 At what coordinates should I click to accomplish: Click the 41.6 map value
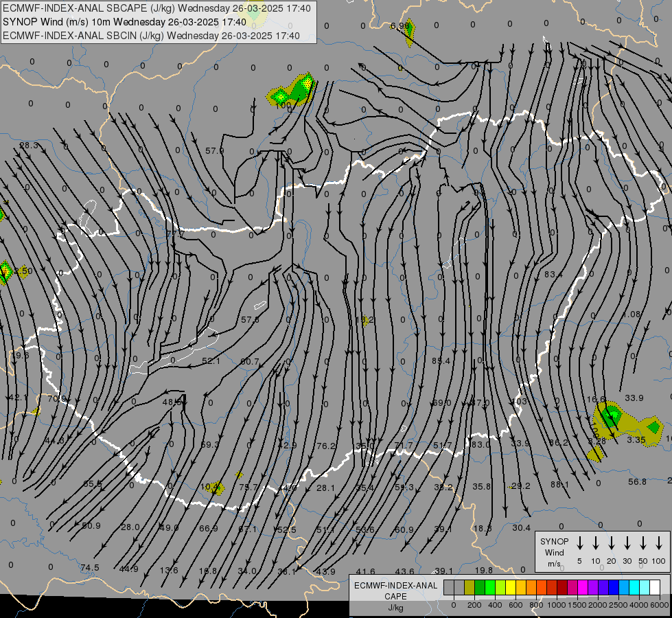pos(365,571)
